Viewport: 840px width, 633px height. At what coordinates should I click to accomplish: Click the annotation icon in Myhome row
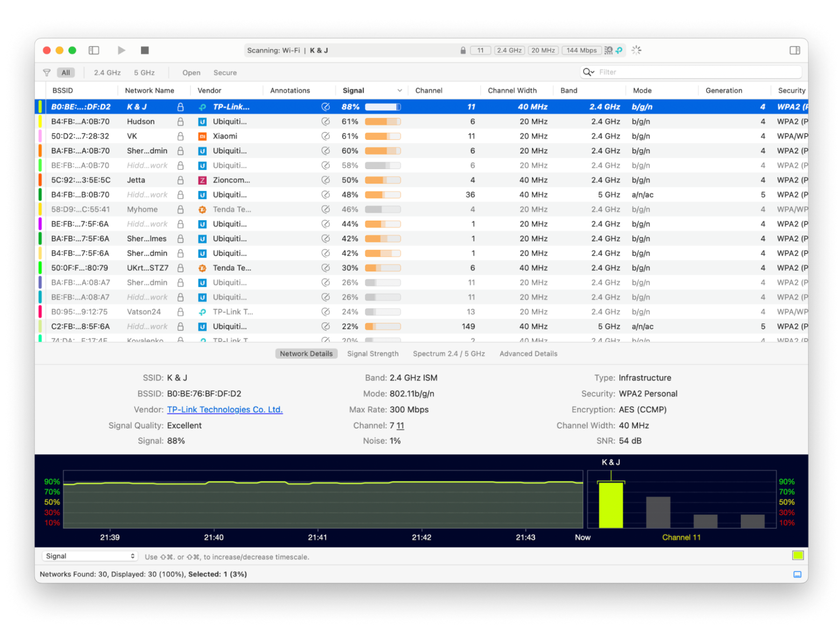pos(326,209)
